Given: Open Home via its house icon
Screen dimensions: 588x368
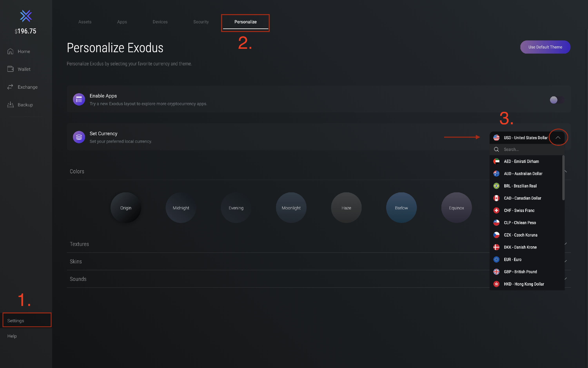Looking at the screenshot, I should click(x=10, y=51).
